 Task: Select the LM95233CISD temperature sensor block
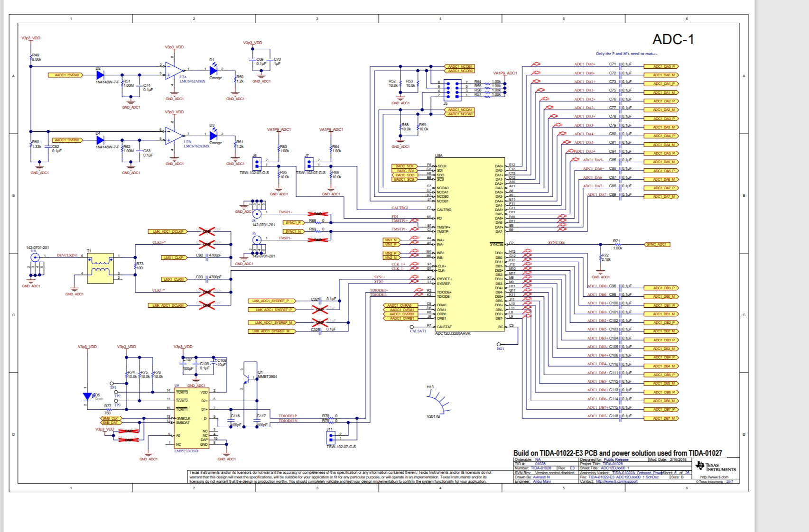pyautogui.click(x=192, y=418)
